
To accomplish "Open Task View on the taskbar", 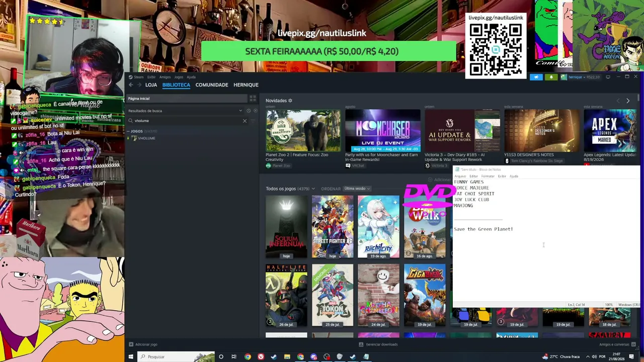I will [x=234, y=357].
